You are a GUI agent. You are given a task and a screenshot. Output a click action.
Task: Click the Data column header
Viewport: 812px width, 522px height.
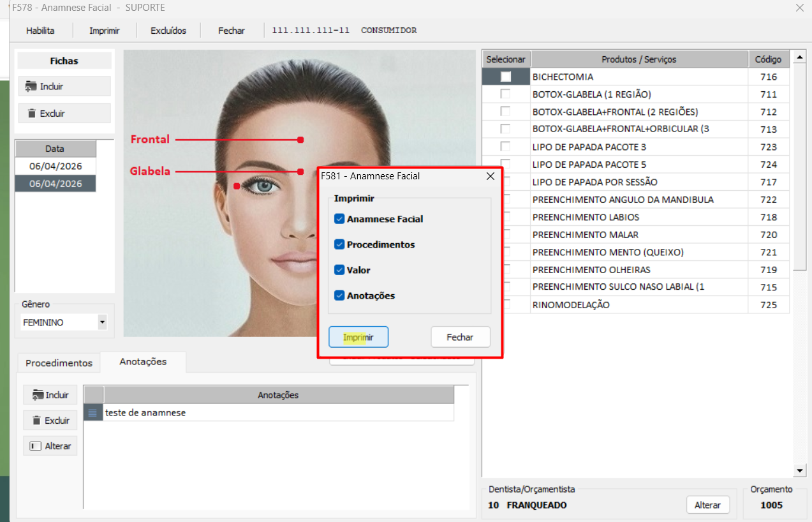coord(55,149)
